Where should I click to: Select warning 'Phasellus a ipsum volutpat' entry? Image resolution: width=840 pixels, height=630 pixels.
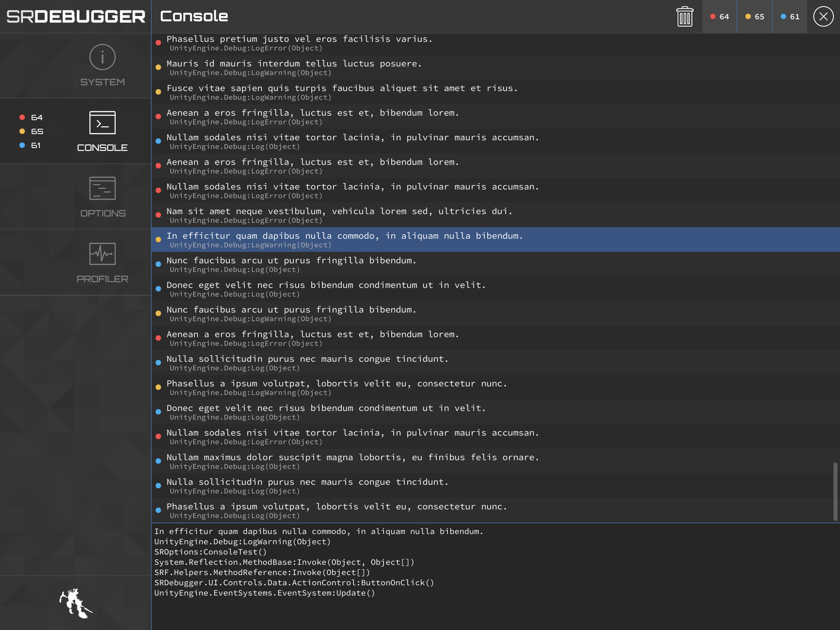[495, 387]
